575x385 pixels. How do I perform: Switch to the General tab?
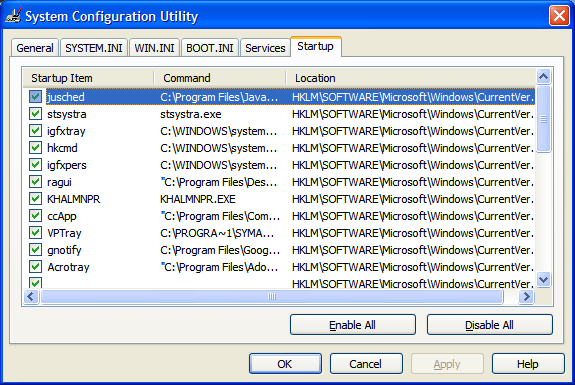click(35, 48)
